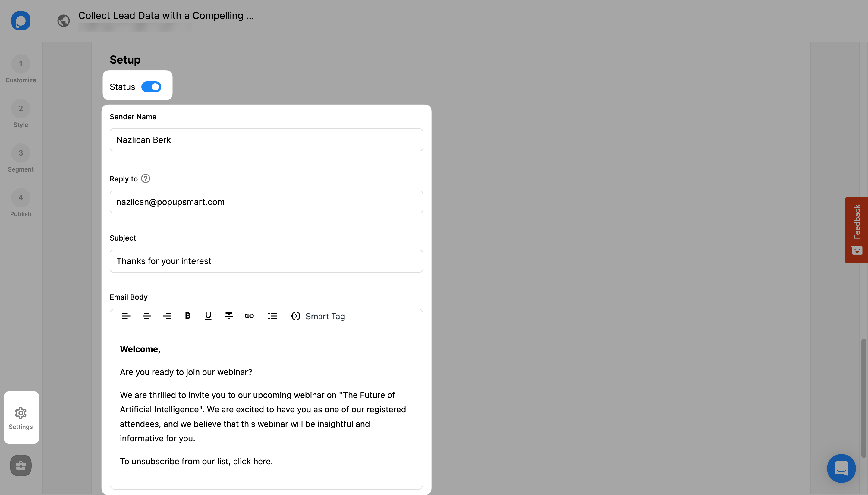Select the code block icon

tap(295, 316)
